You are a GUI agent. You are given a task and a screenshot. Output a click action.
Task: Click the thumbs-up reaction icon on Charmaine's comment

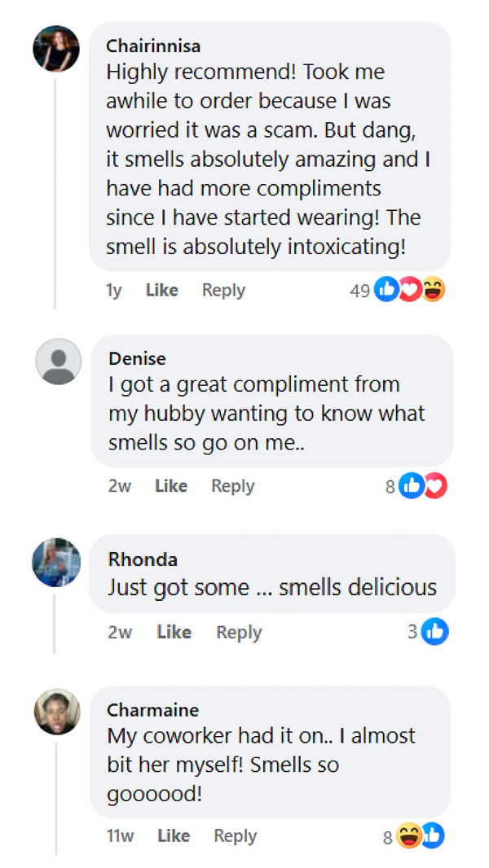432,836
